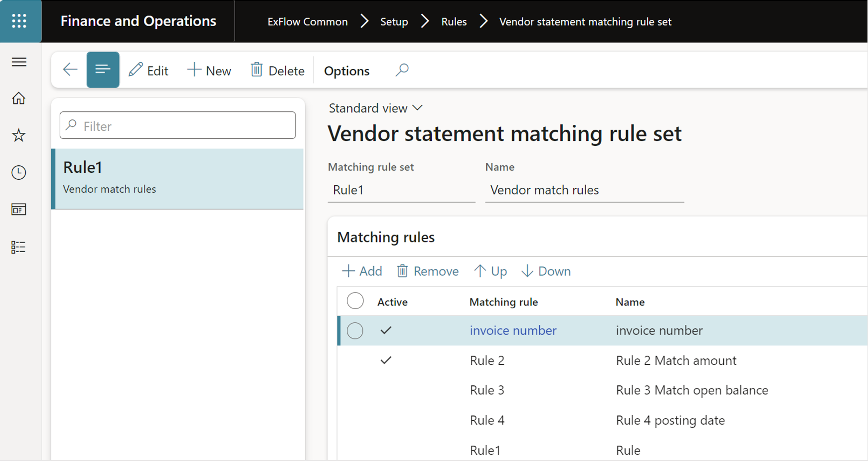The image size is (868, 461).
Task: Move the rule Up
Action: [490, 271]
